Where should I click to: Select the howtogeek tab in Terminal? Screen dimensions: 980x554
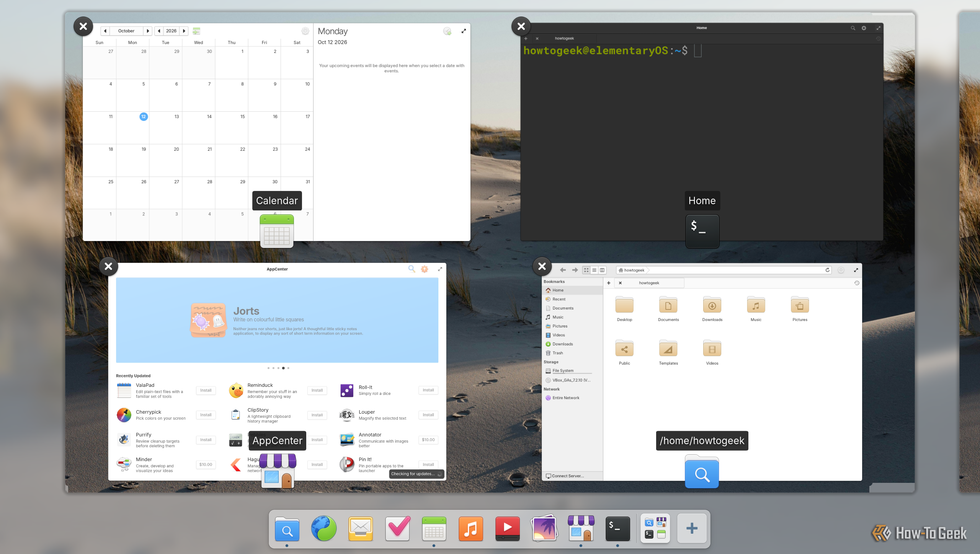point(564,38)
